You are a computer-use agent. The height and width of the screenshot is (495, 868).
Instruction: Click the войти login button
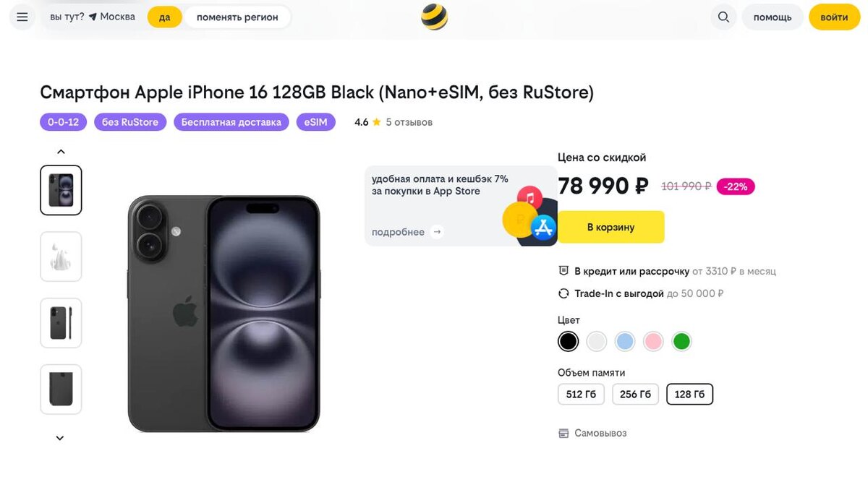click(x=834, y=17)
